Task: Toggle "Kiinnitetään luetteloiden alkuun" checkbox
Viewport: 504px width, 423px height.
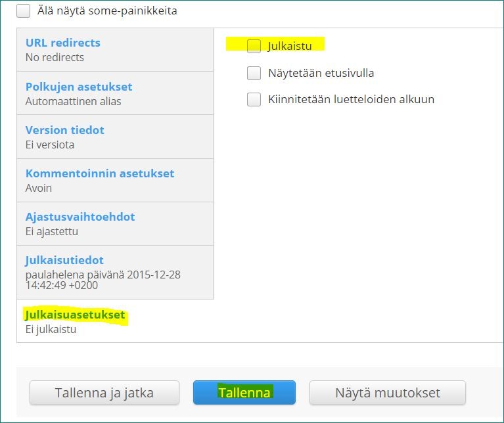Action: coord(254,100)
